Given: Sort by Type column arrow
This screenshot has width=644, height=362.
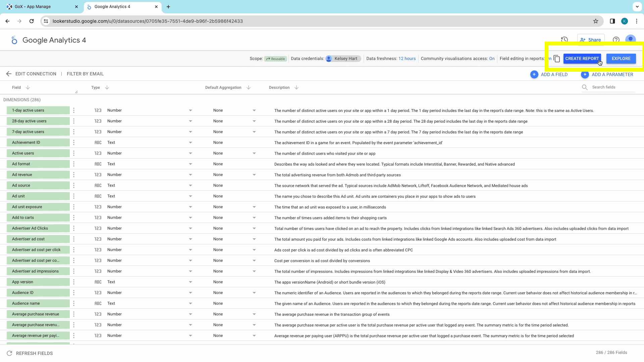Looking at the screenshot, I should coord(107,87).
